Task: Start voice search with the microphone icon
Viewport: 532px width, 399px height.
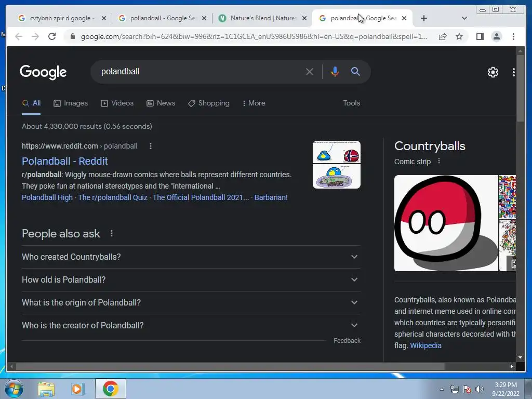Action: tap(335, 72)
